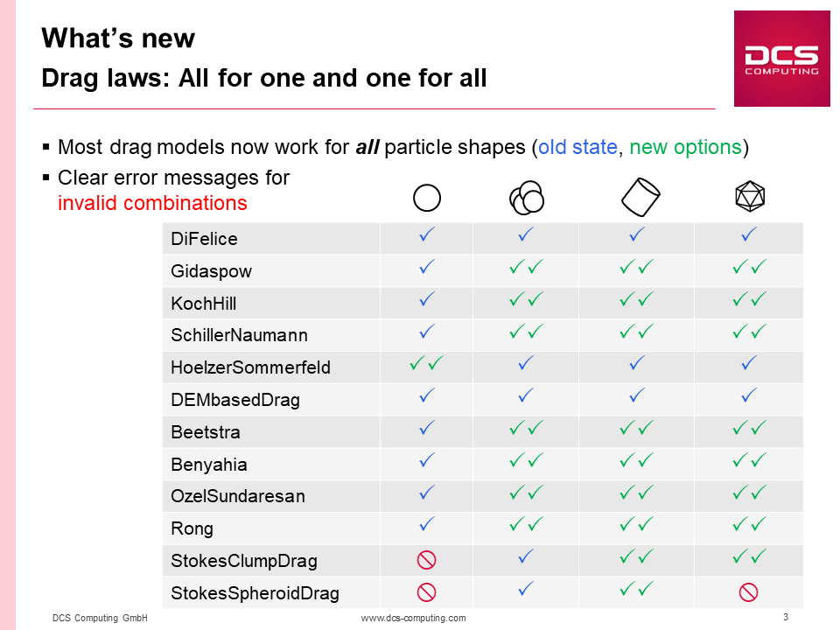Click the cylinder particle shape icon
The image size is (840, 630).
pos(640,197)
